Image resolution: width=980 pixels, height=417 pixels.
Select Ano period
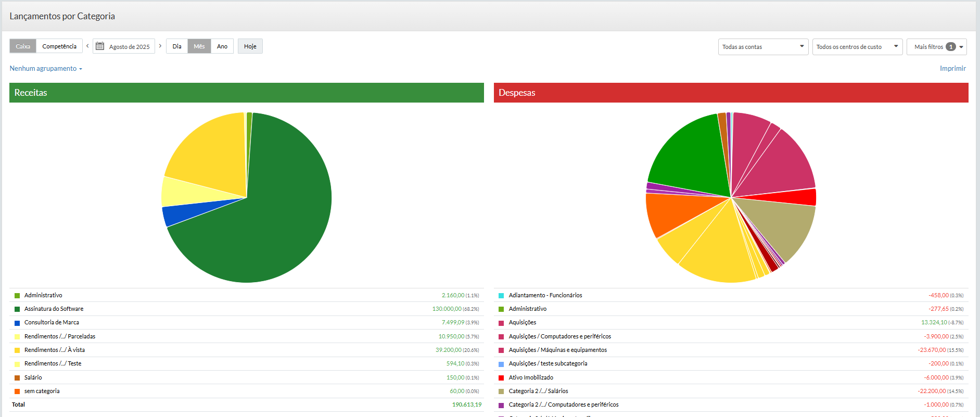[x=222, y=46]
